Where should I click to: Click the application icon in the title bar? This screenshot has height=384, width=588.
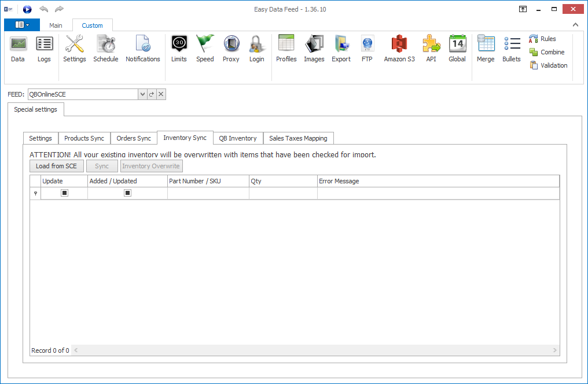(8, 9)
